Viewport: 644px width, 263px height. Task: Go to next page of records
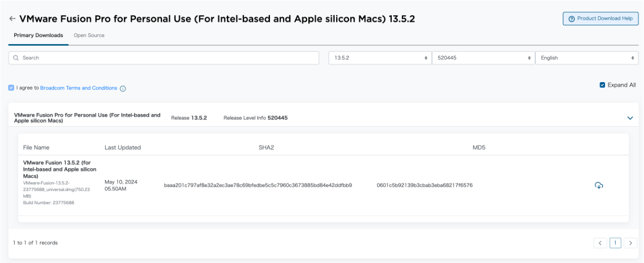pos(630,243)
